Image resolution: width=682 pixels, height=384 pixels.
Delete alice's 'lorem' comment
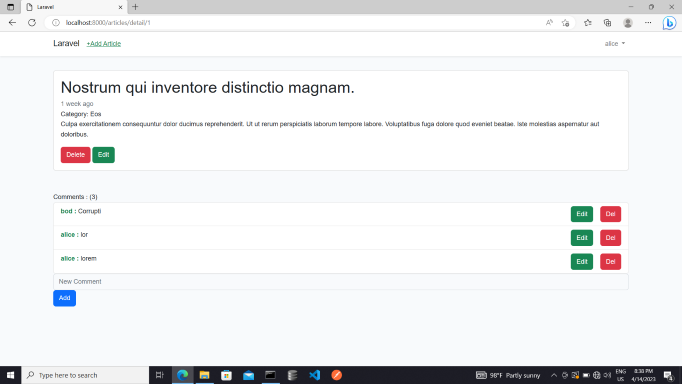coord(610,262)
